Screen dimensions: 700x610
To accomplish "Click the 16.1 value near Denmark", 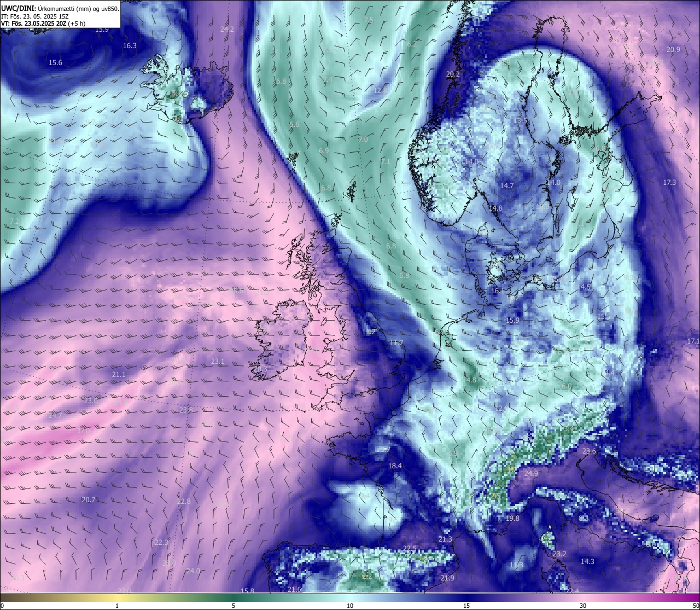I will [x=498, y=291].
